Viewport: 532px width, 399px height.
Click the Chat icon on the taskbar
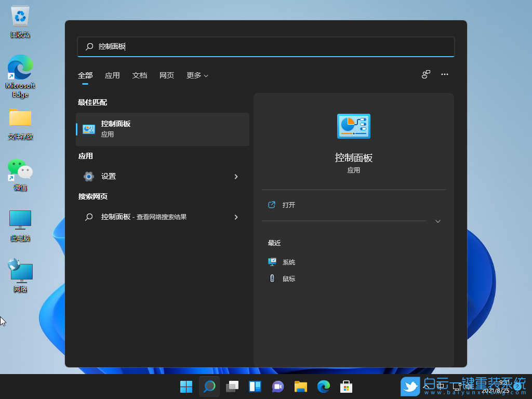point(278,387)
